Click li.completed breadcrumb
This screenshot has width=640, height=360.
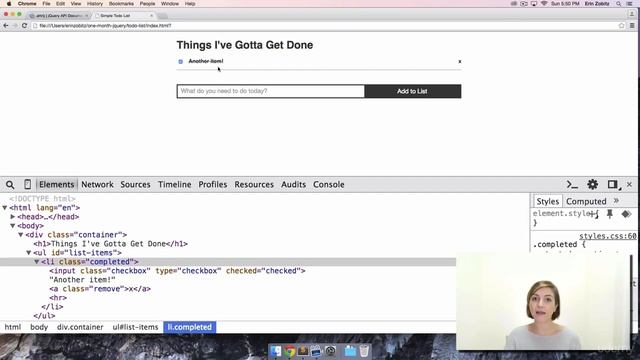189,327
